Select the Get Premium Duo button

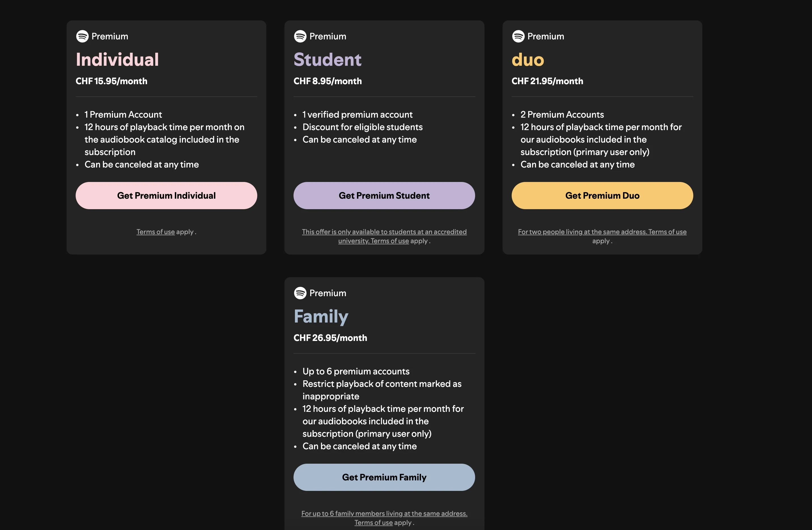click(602, 196)
